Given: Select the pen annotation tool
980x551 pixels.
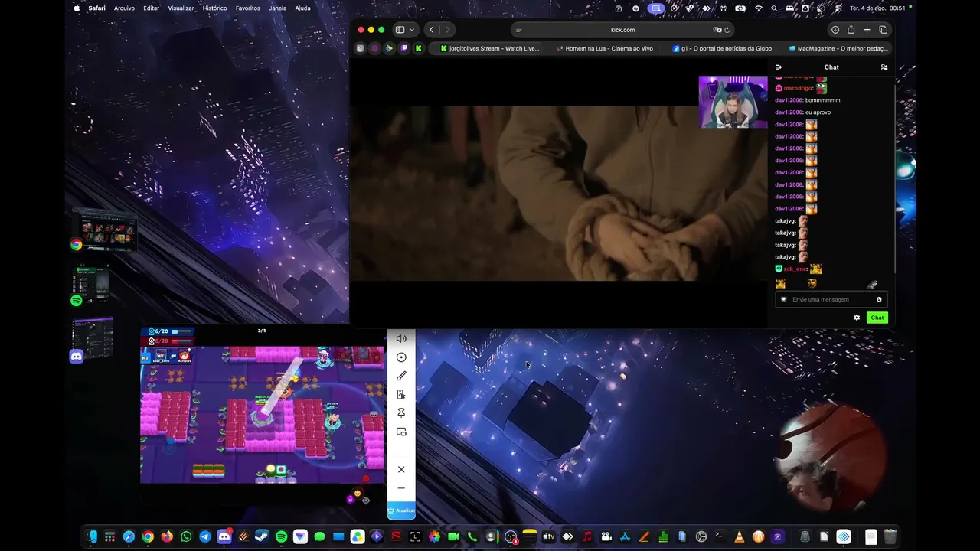Looking at the screenshot, I should coord(401,376).
